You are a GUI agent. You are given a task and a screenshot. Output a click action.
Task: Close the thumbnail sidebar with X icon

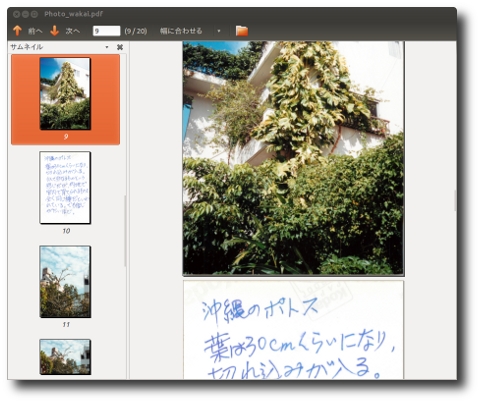[120, 47]
